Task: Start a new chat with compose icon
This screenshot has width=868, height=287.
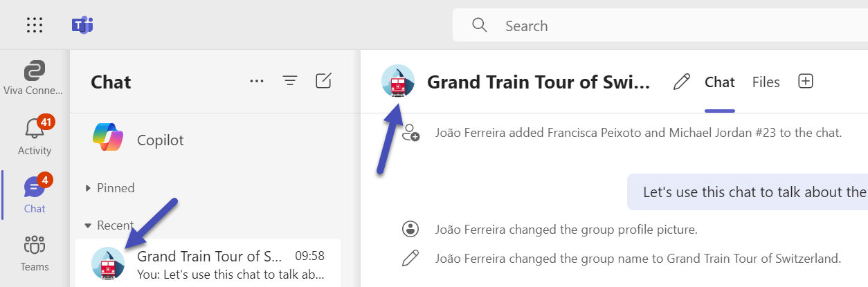Action: pyautogui.click(x=323, y=82)
